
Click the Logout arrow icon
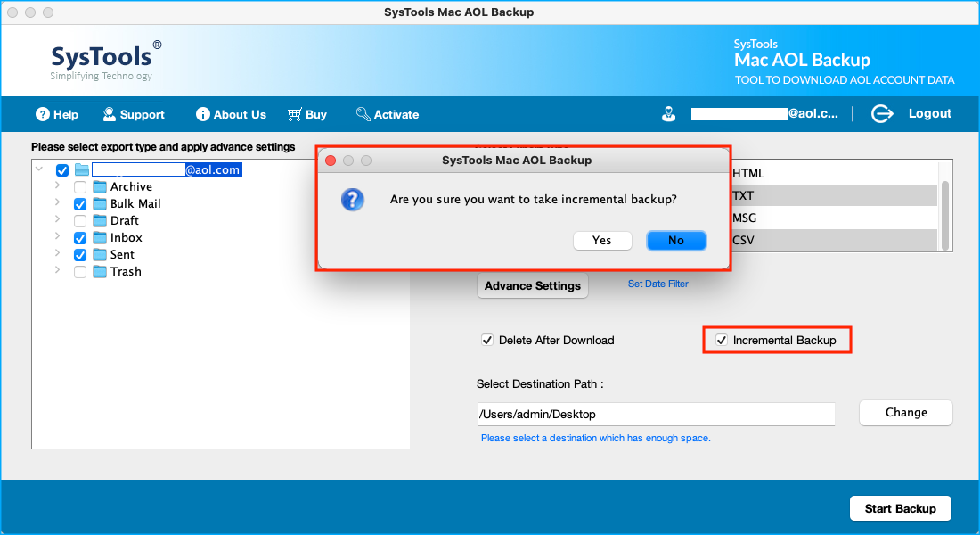pyautogui.click(x=882, y=114)
